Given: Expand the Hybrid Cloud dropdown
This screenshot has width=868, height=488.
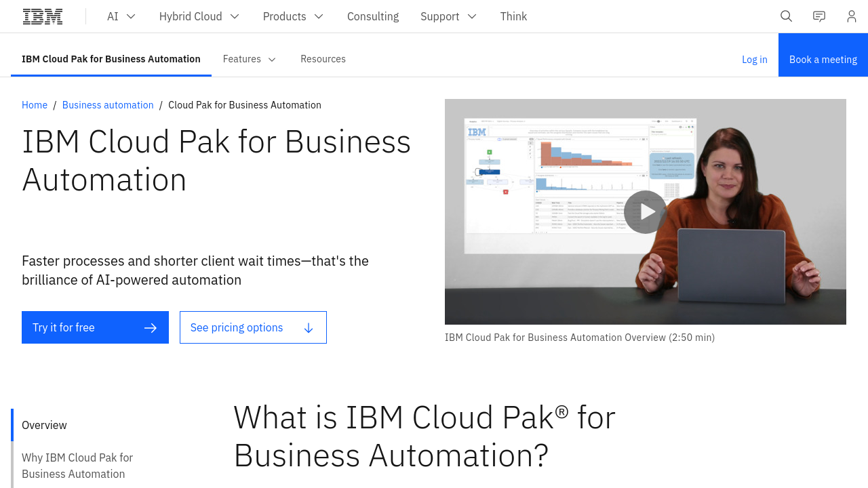Looking at the screenshot, I should [x=199, y=16].
